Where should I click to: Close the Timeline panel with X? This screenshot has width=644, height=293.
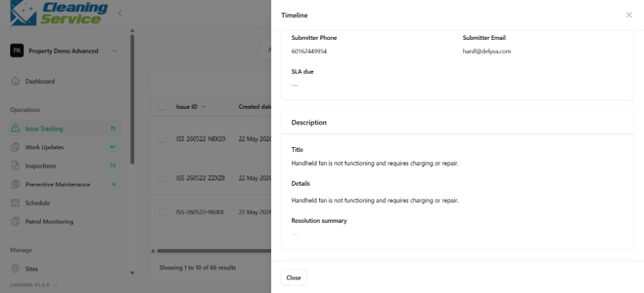click(629, 14)
